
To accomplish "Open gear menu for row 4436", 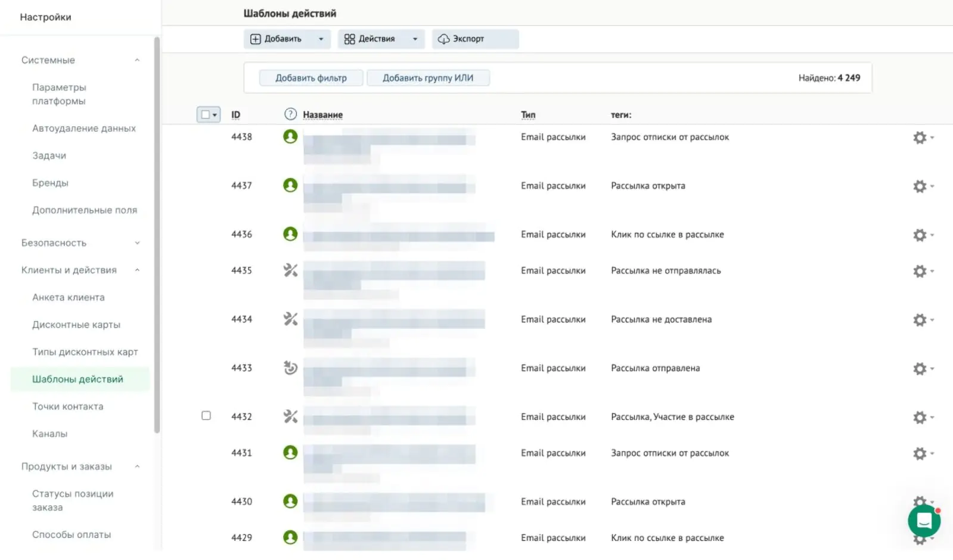I will [923, 235].
